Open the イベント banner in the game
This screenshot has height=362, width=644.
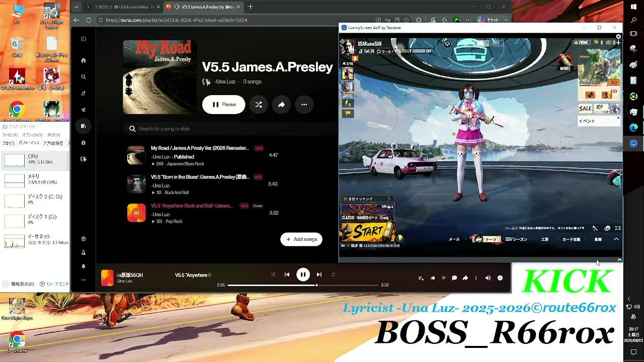[599, 121]
